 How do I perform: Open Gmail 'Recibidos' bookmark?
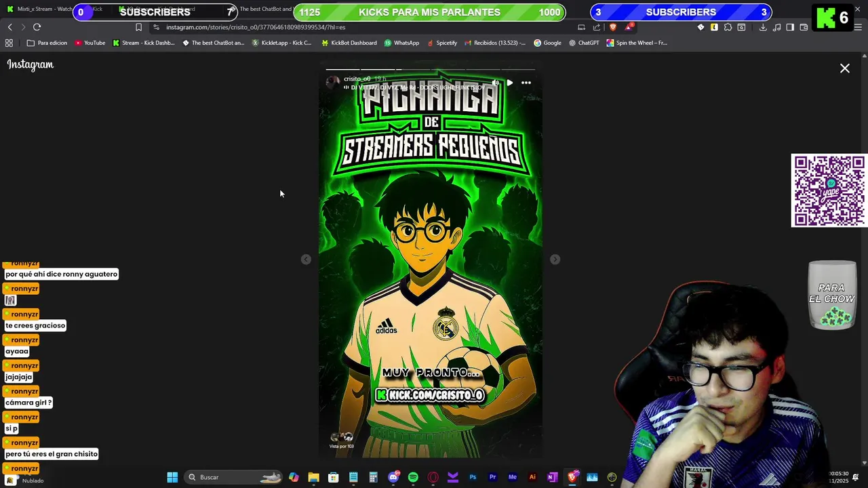(x=495, y=43)
